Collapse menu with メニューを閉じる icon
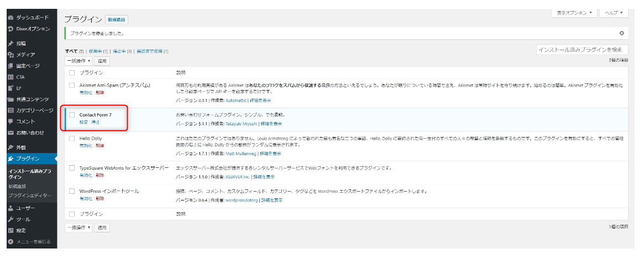The image size is (644, 259). click(x=11, y=242)
